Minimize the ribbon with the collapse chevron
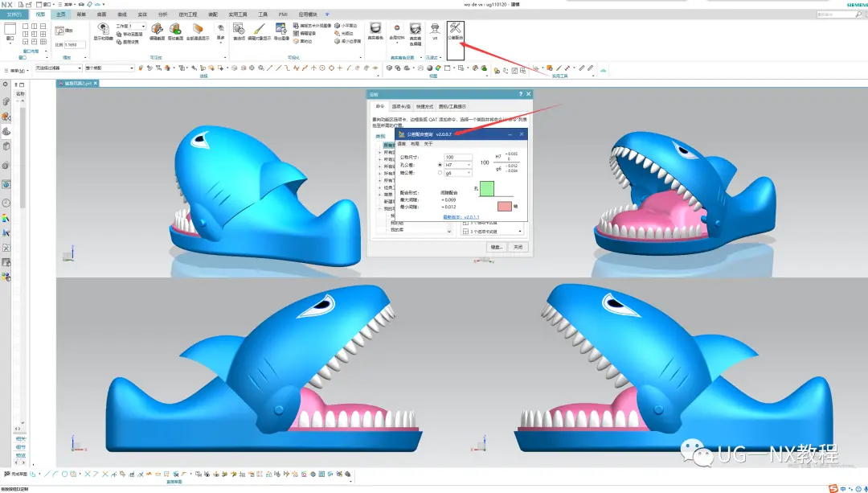Image resolution: width=868 pixels, height=493 pixels. (x=603, y=70)
